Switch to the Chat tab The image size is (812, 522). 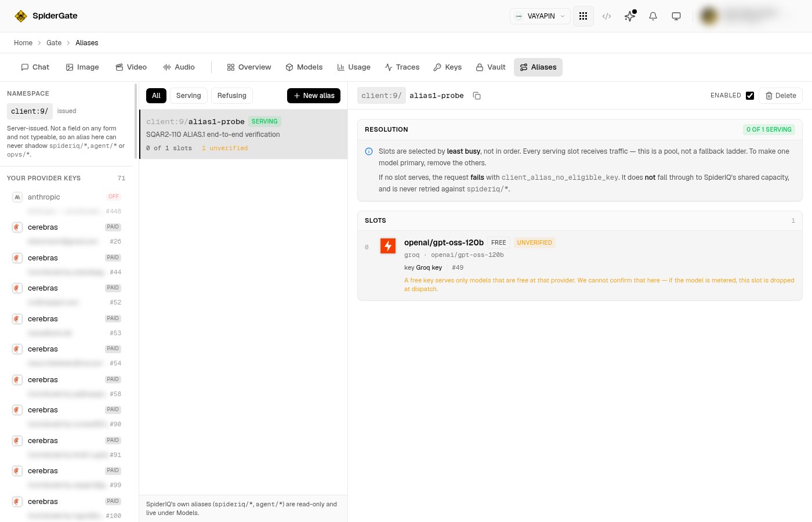point(35,67)
